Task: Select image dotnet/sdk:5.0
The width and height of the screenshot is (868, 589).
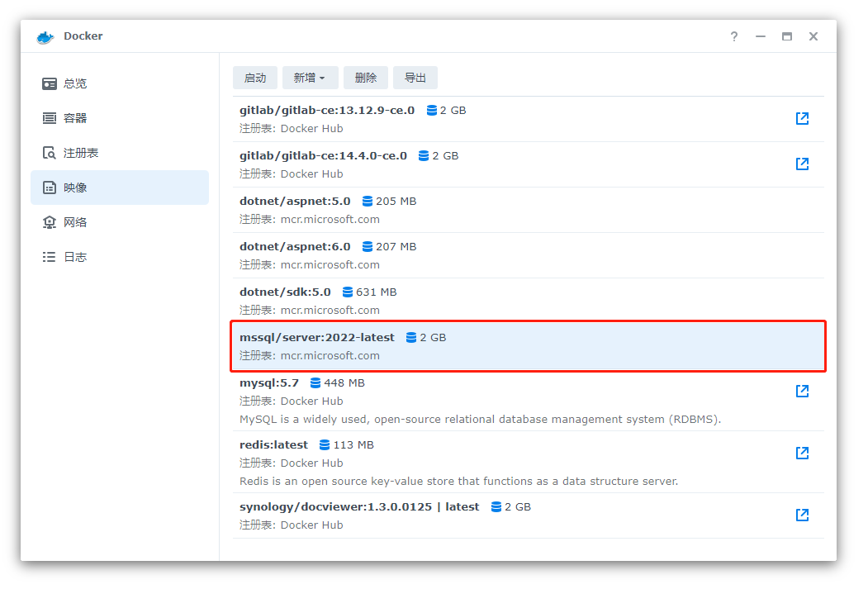Action: 528,301
